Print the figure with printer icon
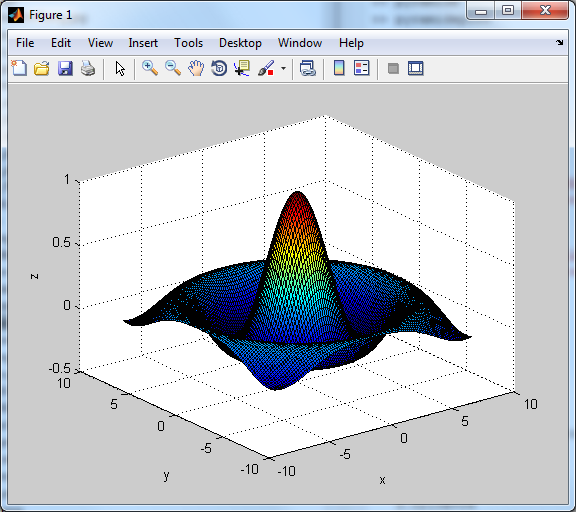Screen dimensions: 576x512 88,68
